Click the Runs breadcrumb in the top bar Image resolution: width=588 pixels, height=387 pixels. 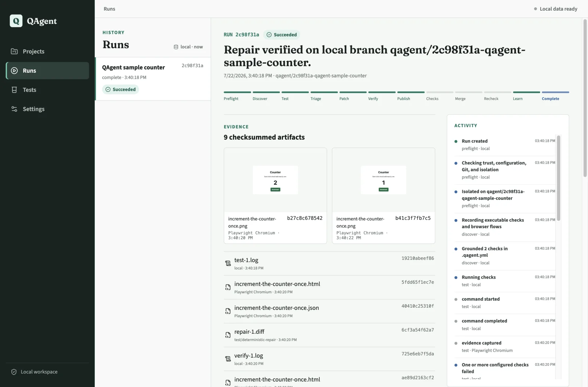(x=109, y=9)
